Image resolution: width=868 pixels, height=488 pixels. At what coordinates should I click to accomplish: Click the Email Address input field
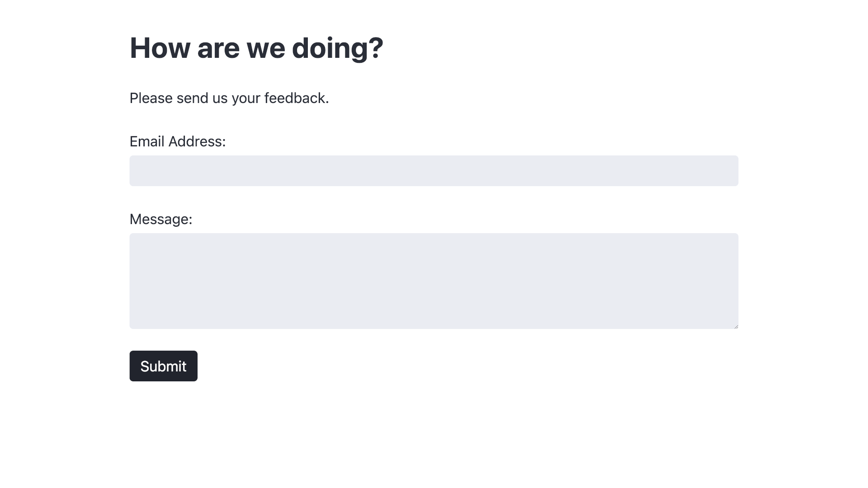tap(434, 171)
